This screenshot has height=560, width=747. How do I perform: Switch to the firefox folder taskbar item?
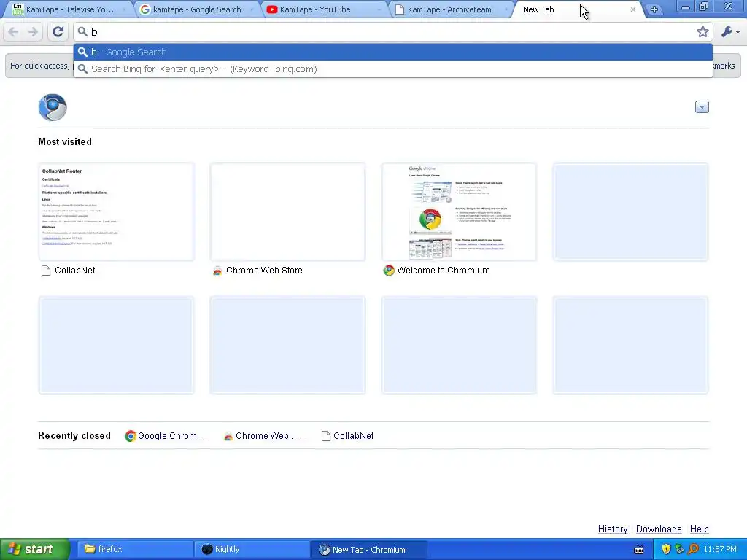135,550
